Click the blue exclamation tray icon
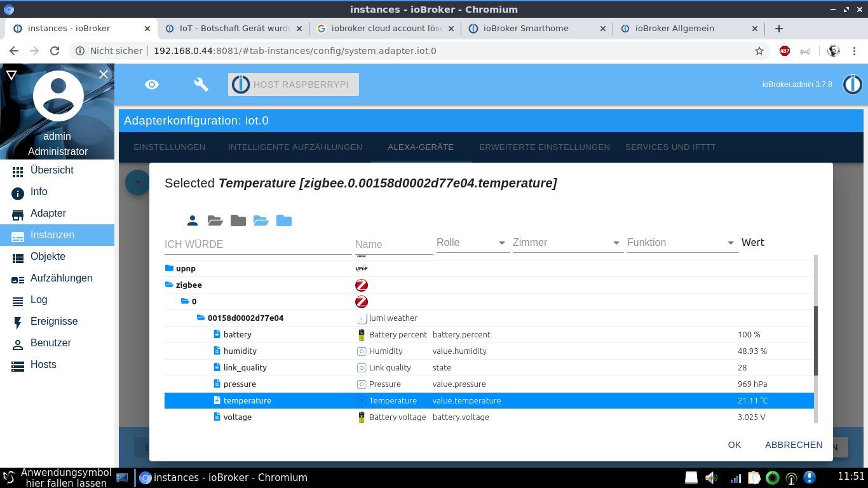Screen dimensions: 868x488 (809, 477)
